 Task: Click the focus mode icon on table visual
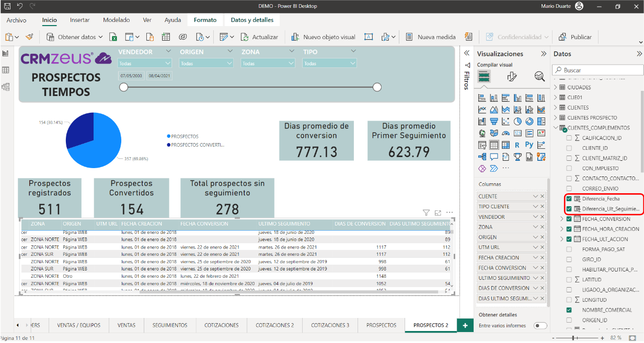pyautogui.click(x=438, y=212)
